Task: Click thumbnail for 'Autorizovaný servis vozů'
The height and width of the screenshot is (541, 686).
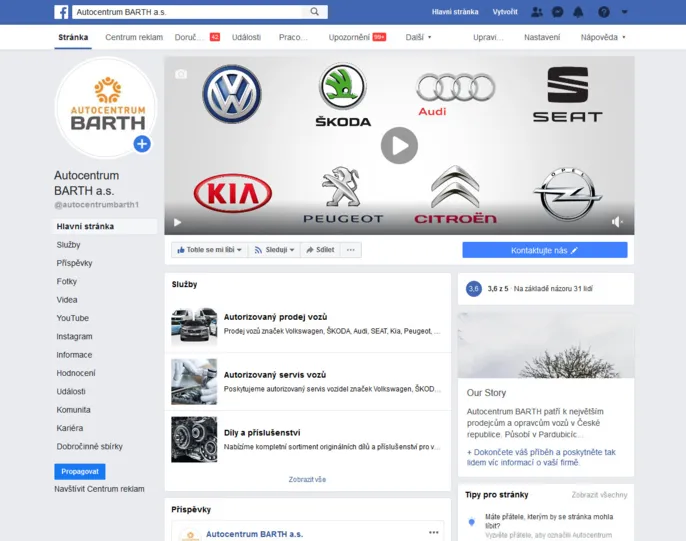Action: 194,382
